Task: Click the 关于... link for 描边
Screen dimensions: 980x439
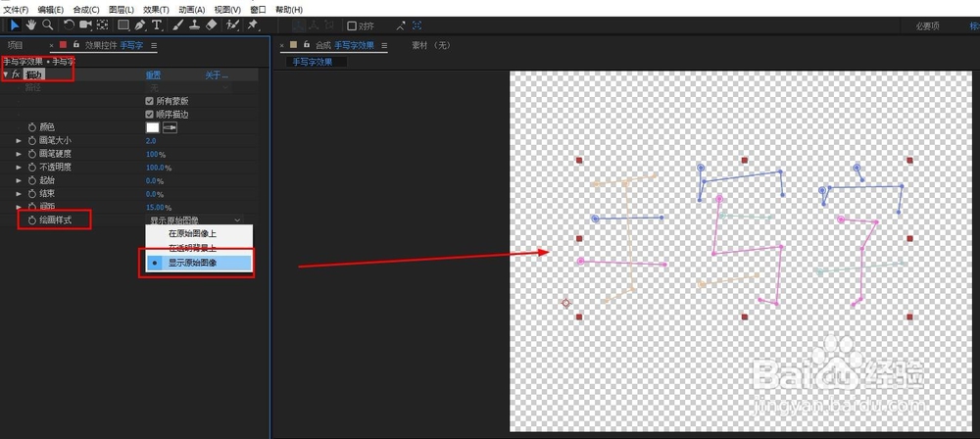Action: tap(217, 75)
